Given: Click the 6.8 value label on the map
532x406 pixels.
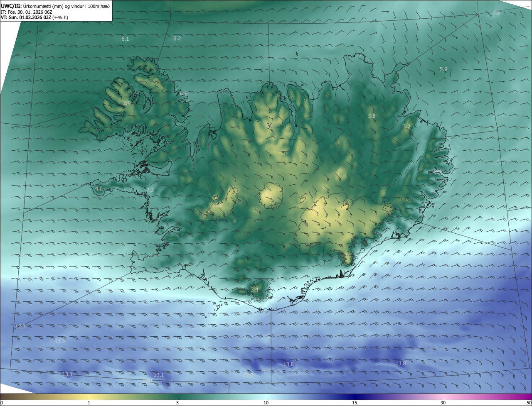Looking at the screenshot, I should click(184, 94).
